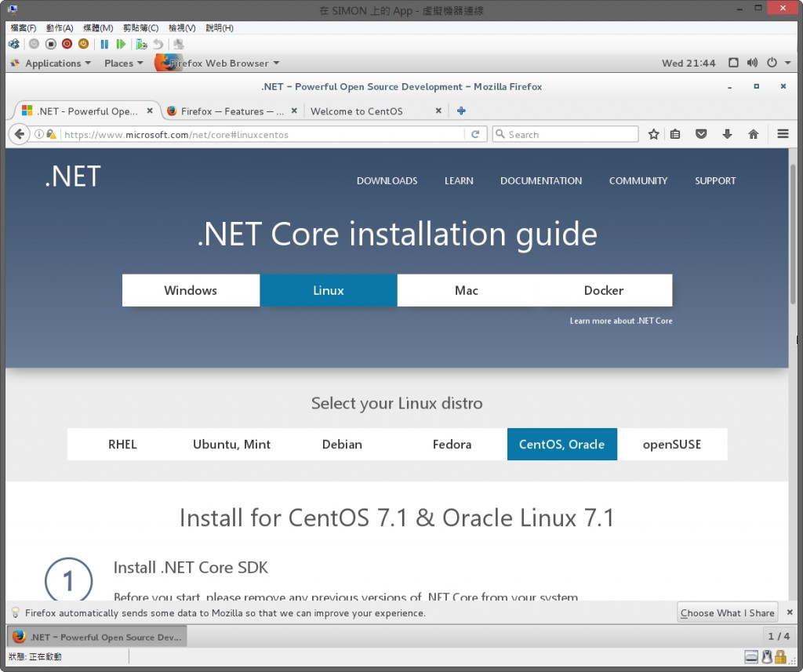Open the Downloads arrow icon

click(727, 134)
